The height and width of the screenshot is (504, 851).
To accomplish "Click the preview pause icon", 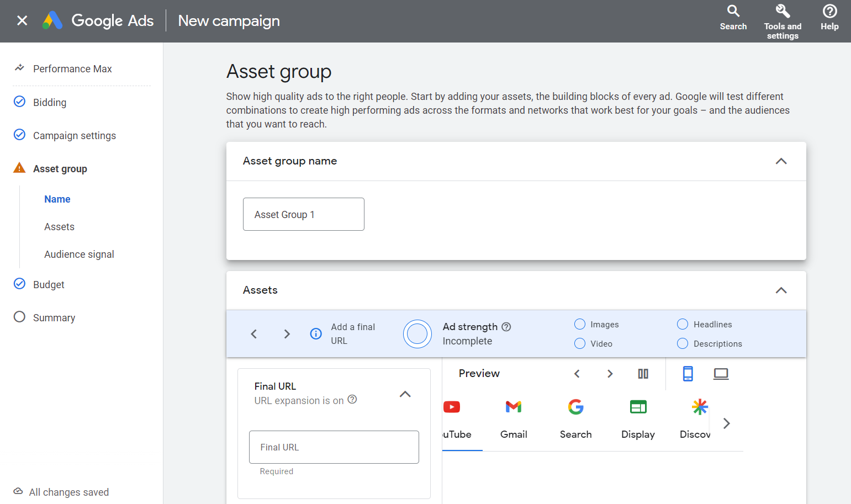I will pyautogui.click(x=643, y=374).
